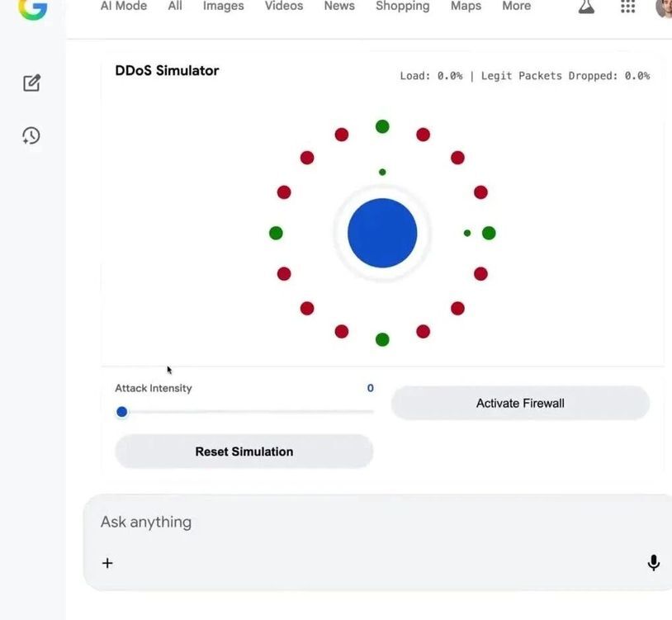Click the plus attachment icon

(107, 562)
